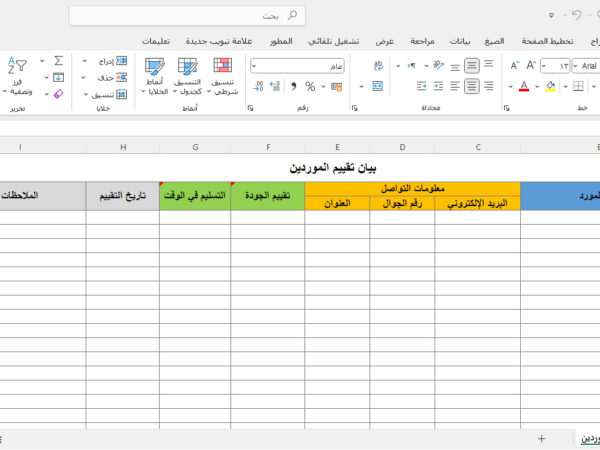
Task: Toggle Wrap Text
Action: pos(378,66)
